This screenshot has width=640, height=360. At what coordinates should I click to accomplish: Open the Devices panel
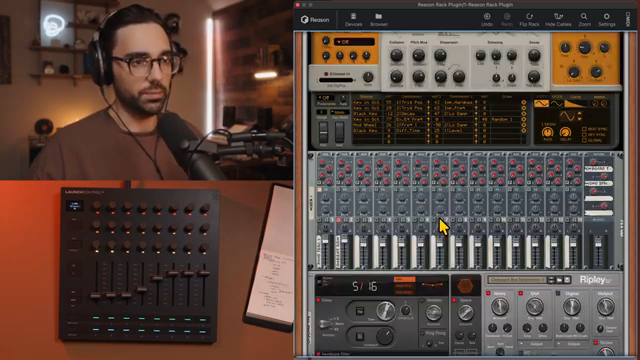[353, 20]
